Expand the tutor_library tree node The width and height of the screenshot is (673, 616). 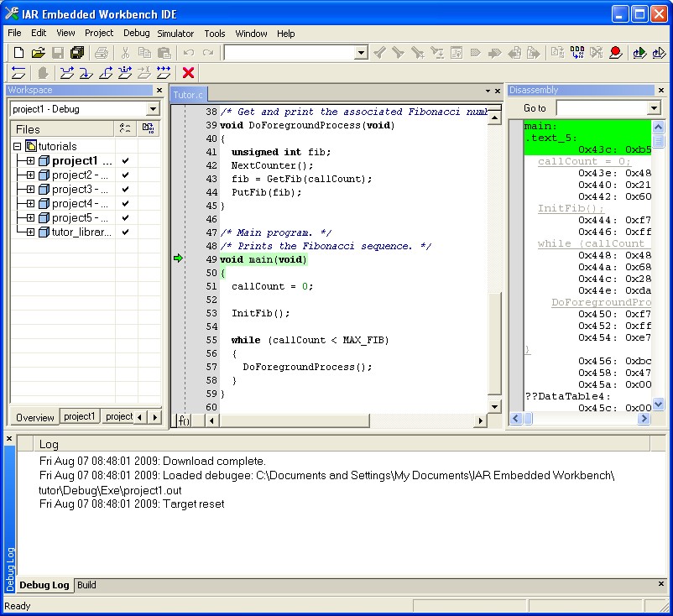pyautogui.click(x=30, y=232)
